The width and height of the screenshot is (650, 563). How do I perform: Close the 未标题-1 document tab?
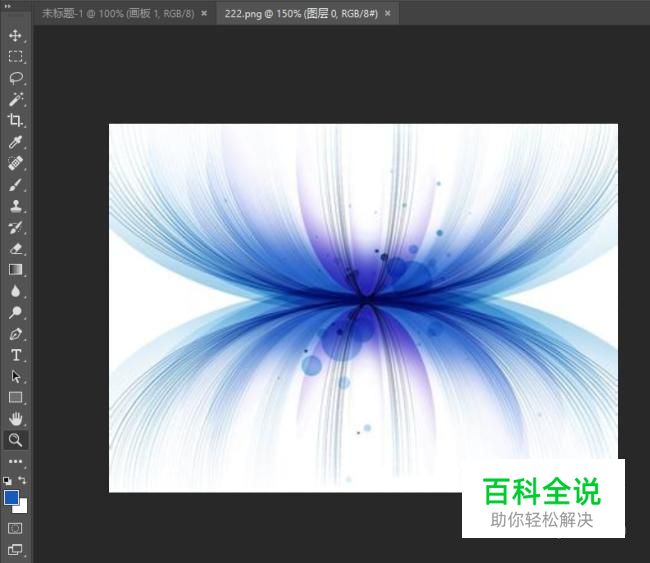tap(204, 13)
